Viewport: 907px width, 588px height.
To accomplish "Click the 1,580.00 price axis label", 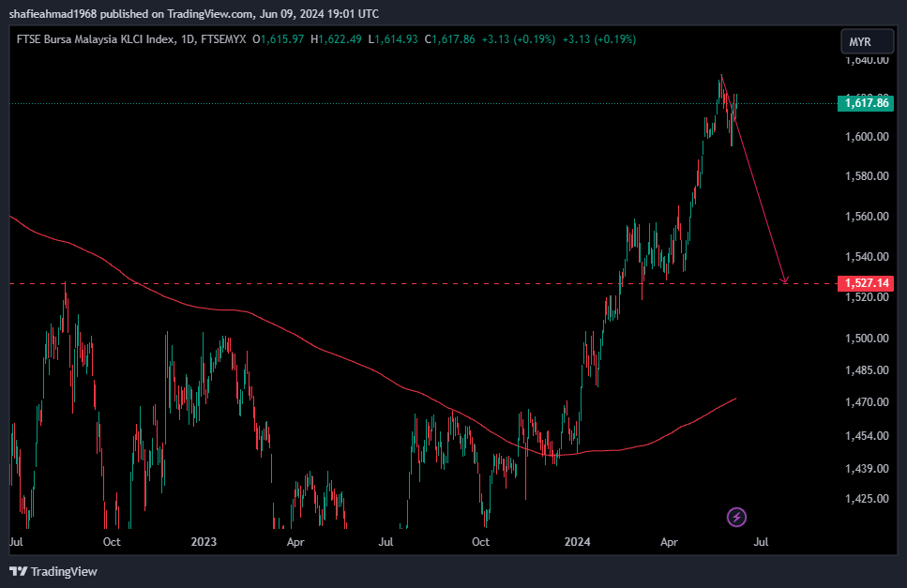I will [x=867, y=175].
